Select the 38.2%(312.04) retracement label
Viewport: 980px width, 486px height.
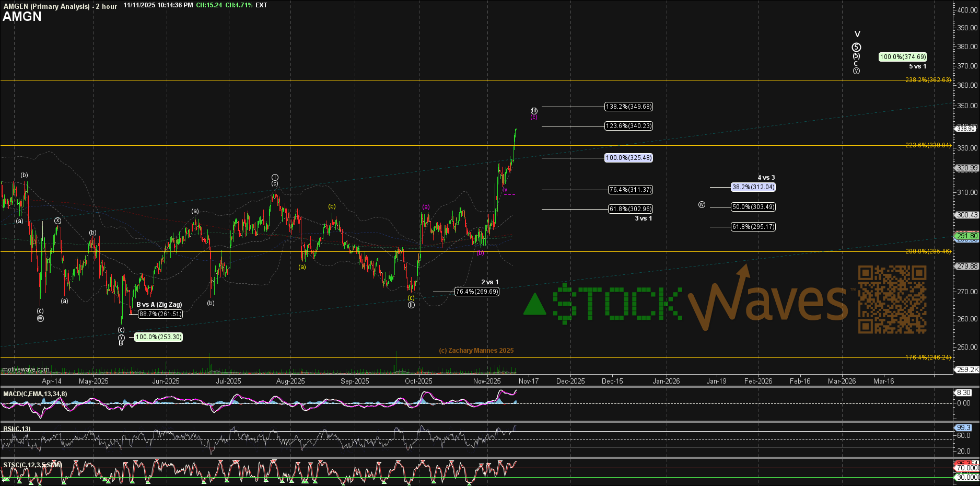[x=753, y=187]
